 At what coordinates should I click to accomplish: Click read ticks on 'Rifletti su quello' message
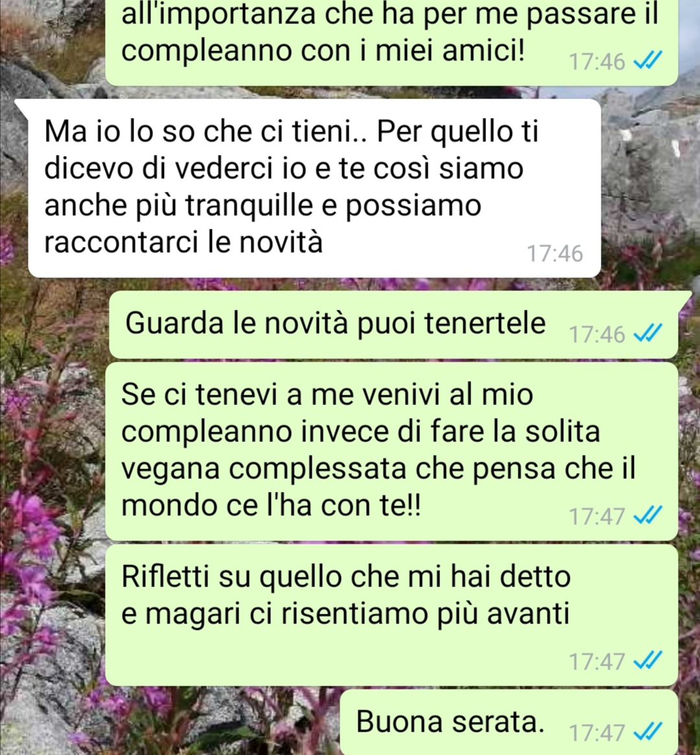pos(648,660)
